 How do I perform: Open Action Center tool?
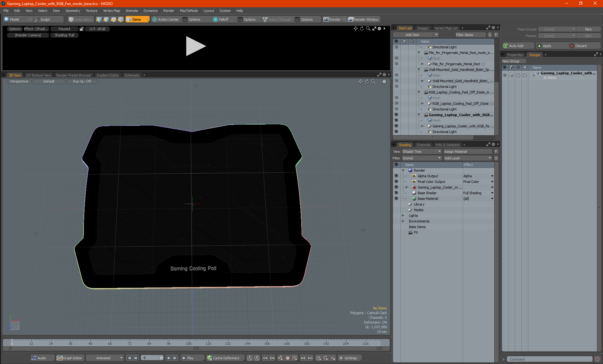point(166,19)
